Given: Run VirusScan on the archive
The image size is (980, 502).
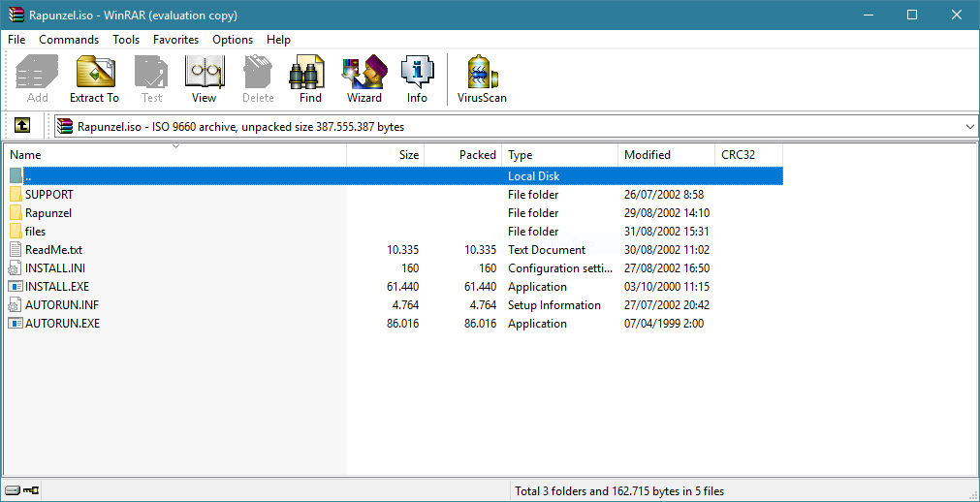Looking at the screenshot, I should (482, 78).
